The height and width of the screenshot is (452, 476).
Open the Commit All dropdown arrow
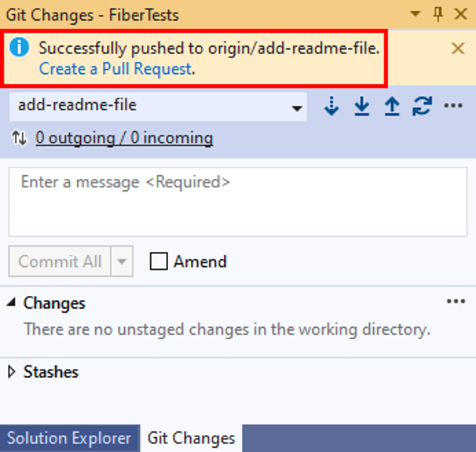(122, 261)
